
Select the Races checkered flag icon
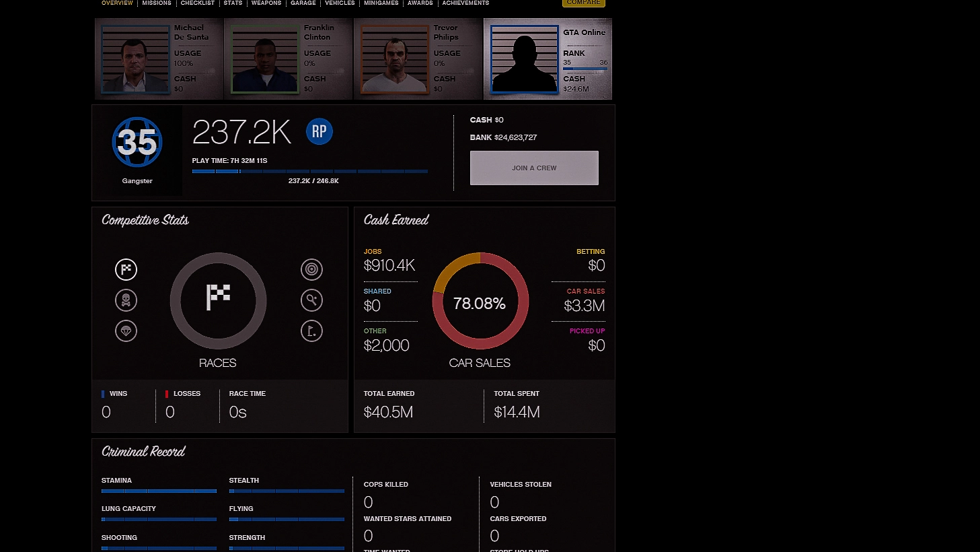point(126,269)
